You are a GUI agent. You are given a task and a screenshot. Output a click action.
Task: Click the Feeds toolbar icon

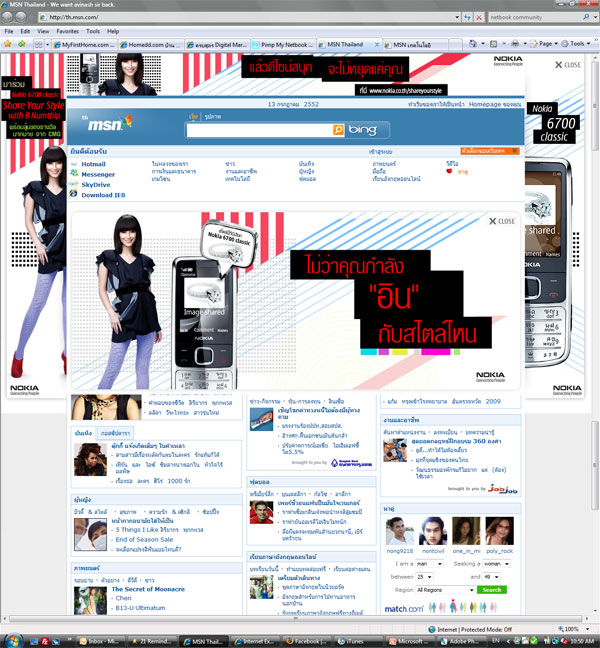coord(493,44)
